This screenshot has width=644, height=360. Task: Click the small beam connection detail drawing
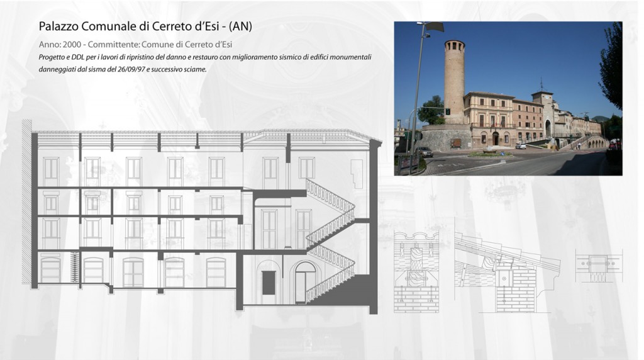599,266
